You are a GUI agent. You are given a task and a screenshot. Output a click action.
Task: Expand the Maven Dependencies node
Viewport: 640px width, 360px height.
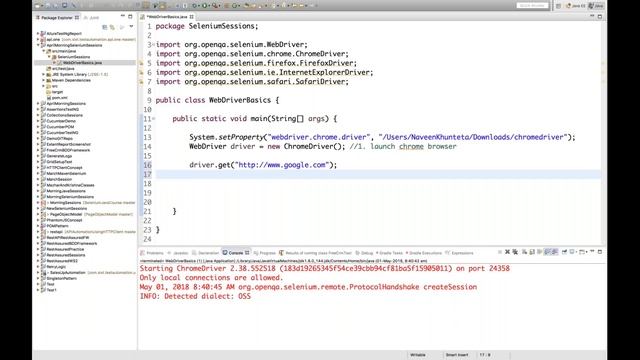click(44, 80)
